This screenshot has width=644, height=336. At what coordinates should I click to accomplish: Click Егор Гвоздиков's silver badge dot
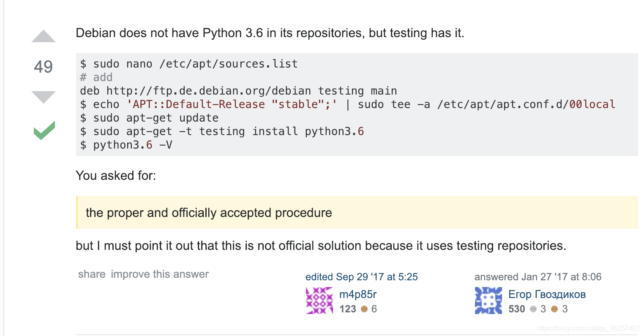click(x=533, y=309)
